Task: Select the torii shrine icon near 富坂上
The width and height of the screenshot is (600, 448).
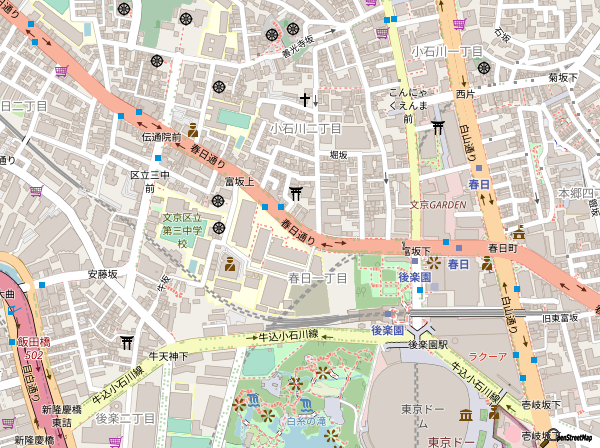Action: (296, 192)
